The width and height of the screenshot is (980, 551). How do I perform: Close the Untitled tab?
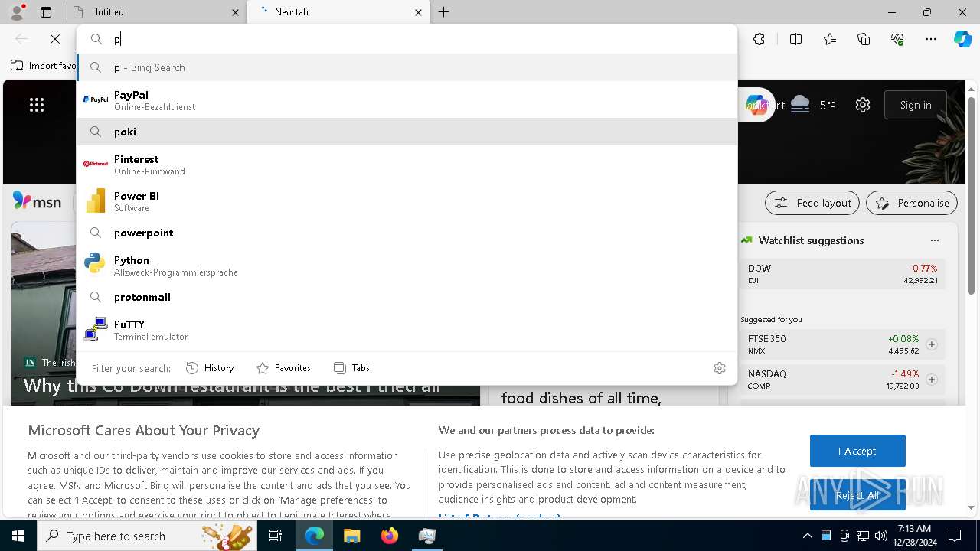pyautogui.click(x=235, y=12)
